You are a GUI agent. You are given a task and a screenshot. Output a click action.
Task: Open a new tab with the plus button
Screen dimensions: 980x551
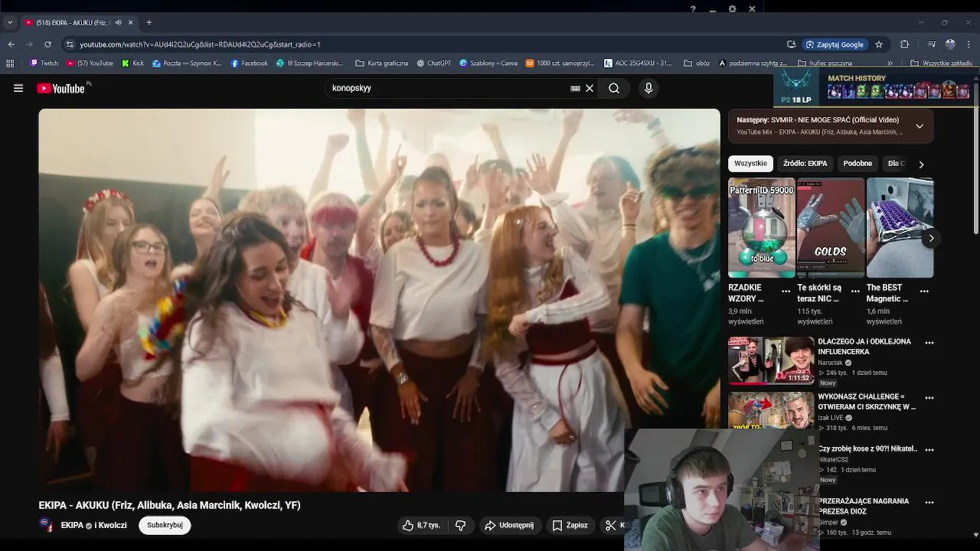(149, 22)
